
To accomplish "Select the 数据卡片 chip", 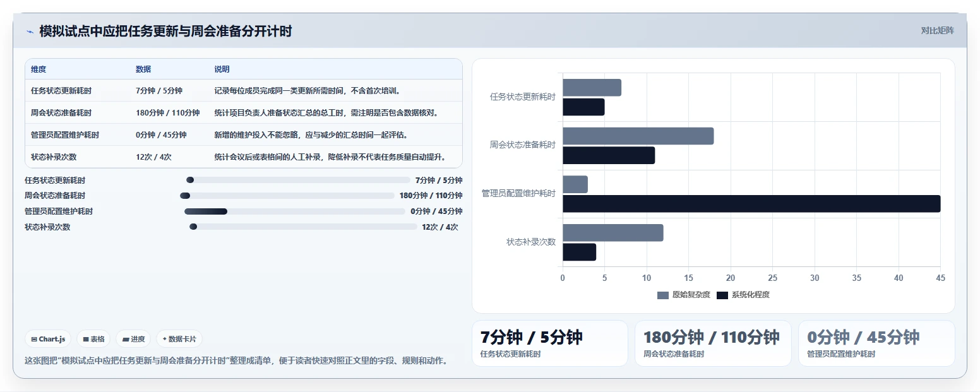I will [x=179, y=339].
